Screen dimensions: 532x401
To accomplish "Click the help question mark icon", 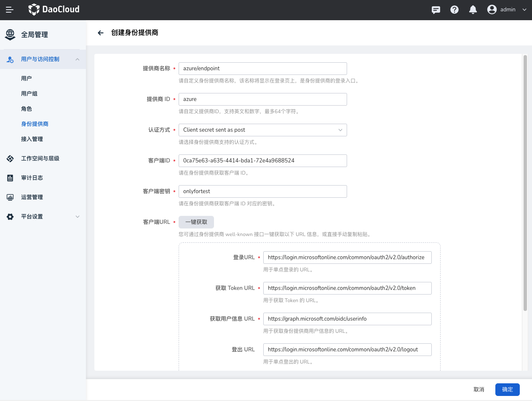I will pyautogui.click(x=454, y=10).
